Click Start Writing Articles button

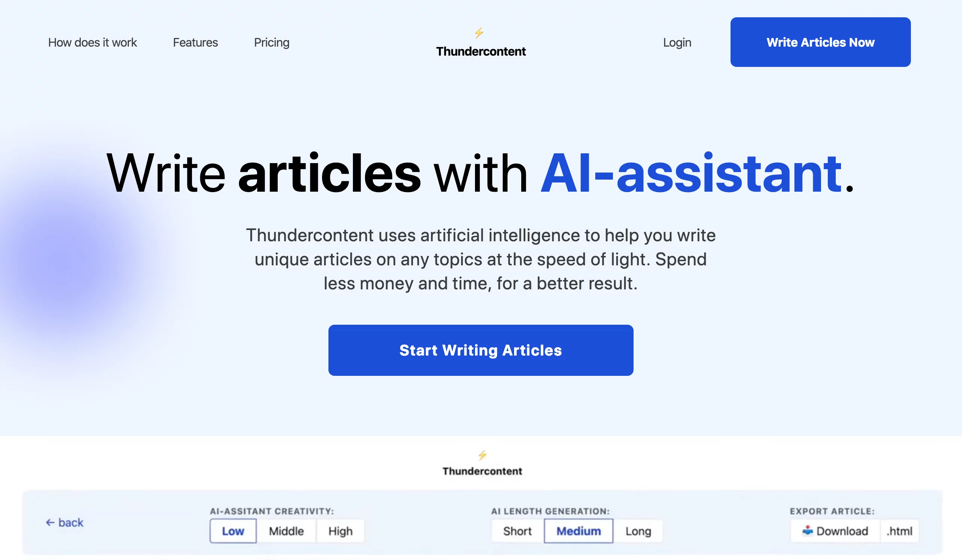tap(480, 349)
